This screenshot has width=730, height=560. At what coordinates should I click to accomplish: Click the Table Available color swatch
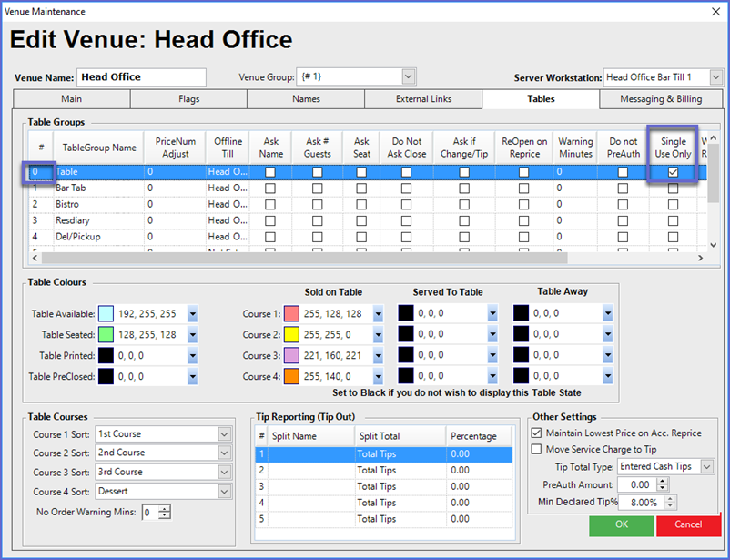click(106, 314)
